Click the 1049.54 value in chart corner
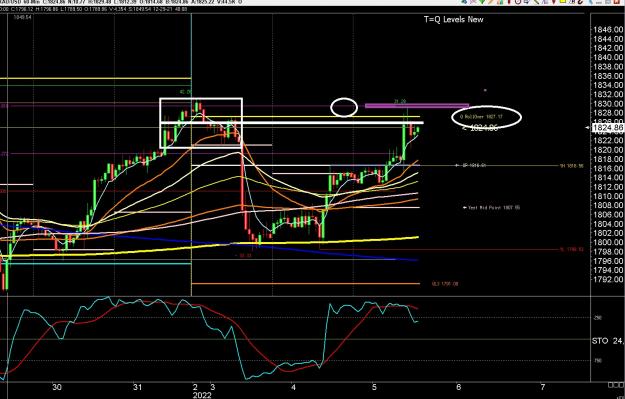625x399 pixels. pos(23,17)
